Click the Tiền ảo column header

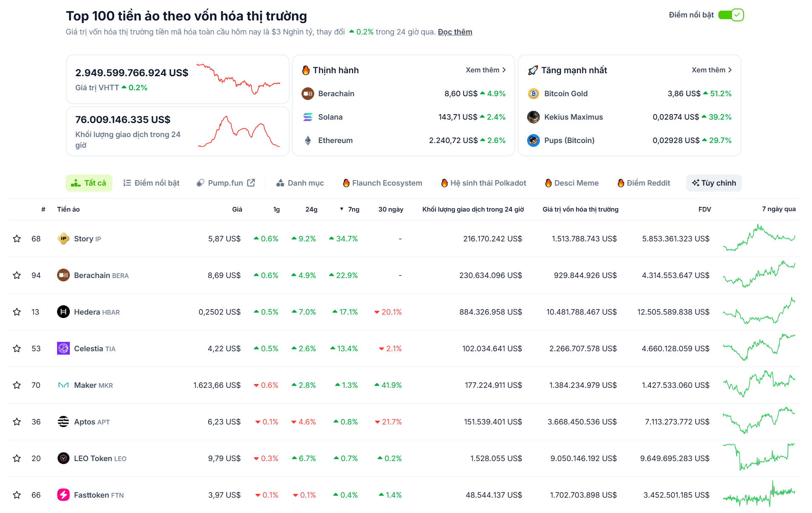tap(69, 209)
